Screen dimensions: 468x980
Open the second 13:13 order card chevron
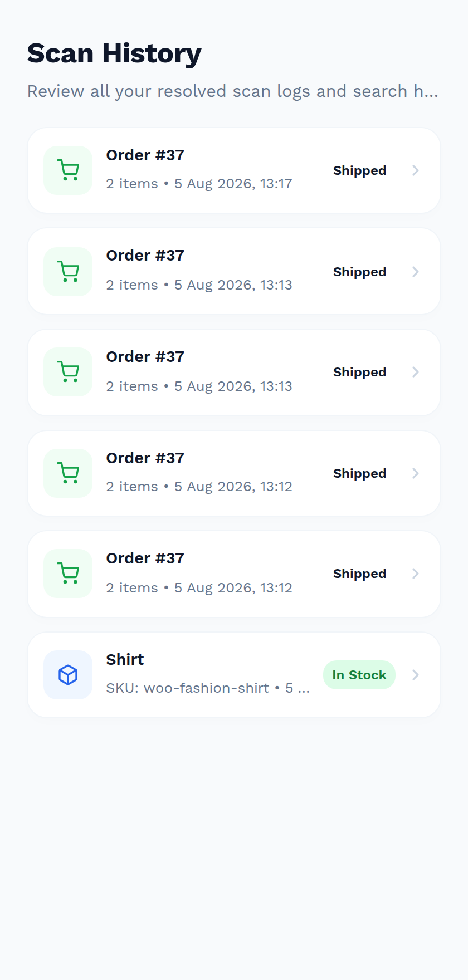416,372
